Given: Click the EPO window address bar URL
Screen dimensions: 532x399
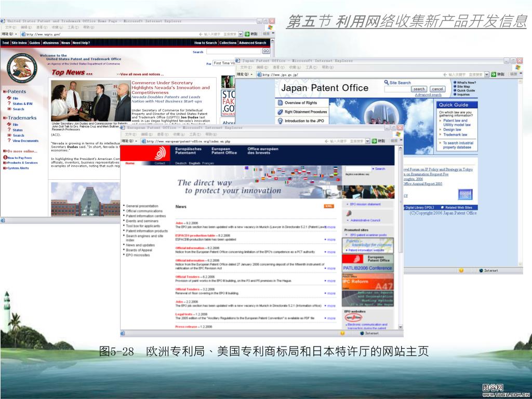Looking at the screenshot, I should 189,141.
